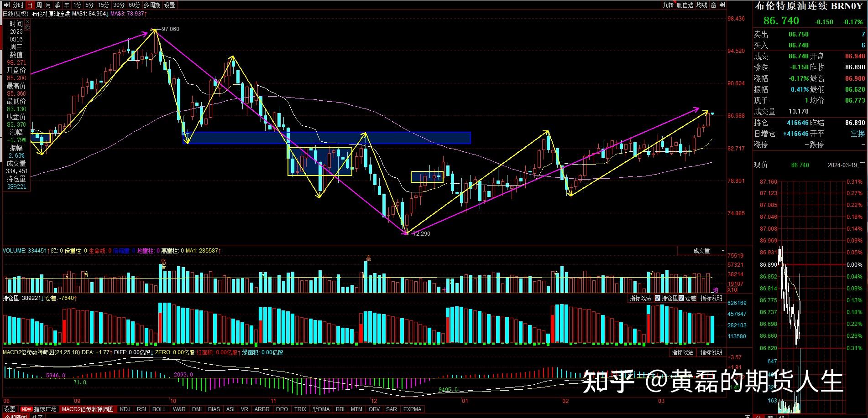
Task: Switch to the TRIX indicator
Action: [x=300, y=409]
